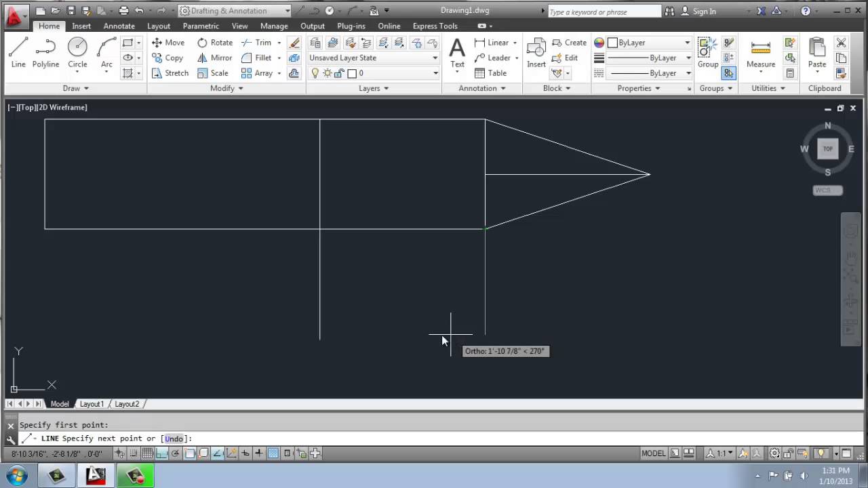Image resolution: width=868 pixels, height=488 pixels.
Task: Expand the Annotation panel
Action: tap(481, 88)
